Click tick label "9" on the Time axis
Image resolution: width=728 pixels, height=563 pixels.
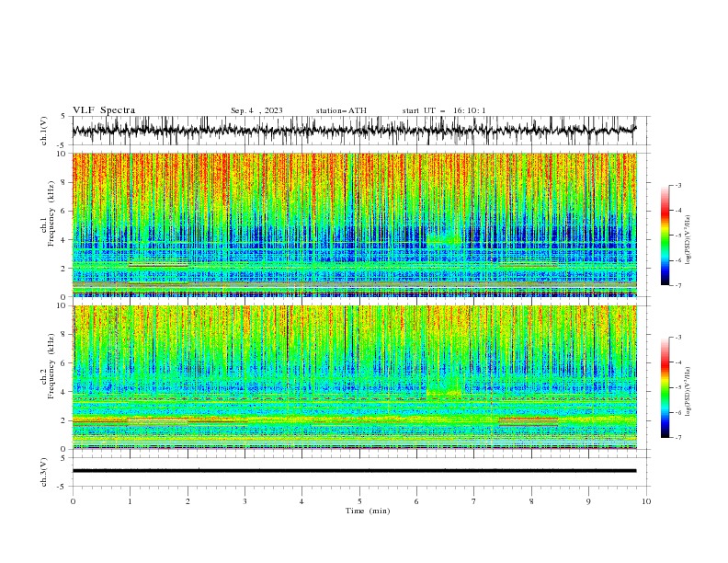[x=588, y=501]
